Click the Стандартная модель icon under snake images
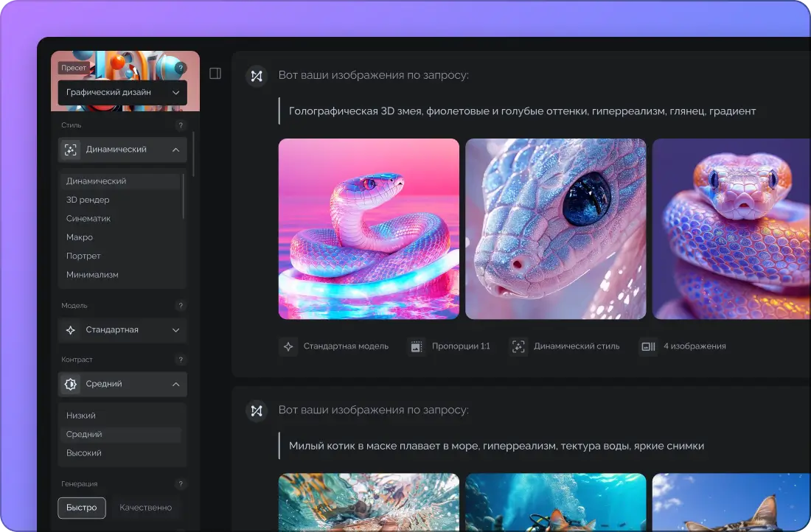Image resolution: width=811 pixels, height=532 pixels. [288, 346]
